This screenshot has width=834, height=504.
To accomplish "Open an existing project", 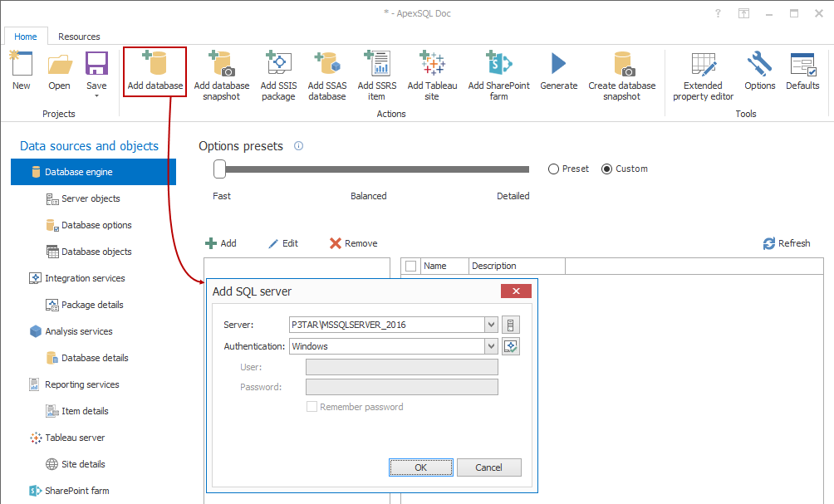I will (x=59, y=71).
